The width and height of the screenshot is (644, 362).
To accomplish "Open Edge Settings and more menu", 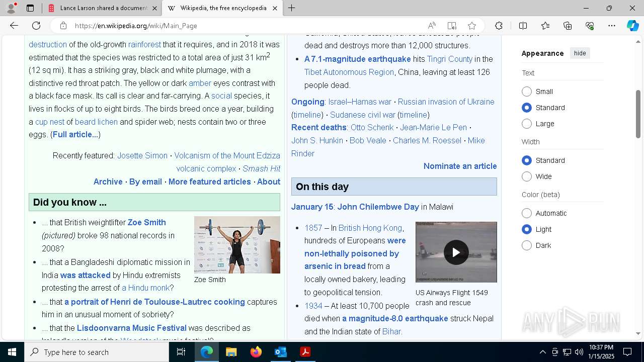I will (612, 26).
